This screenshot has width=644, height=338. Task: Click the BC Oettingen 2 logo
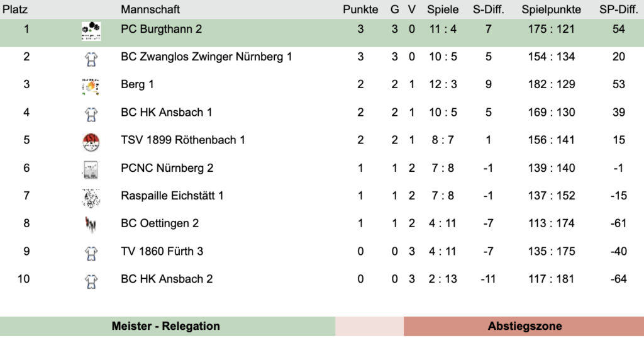tap(91, 225)
